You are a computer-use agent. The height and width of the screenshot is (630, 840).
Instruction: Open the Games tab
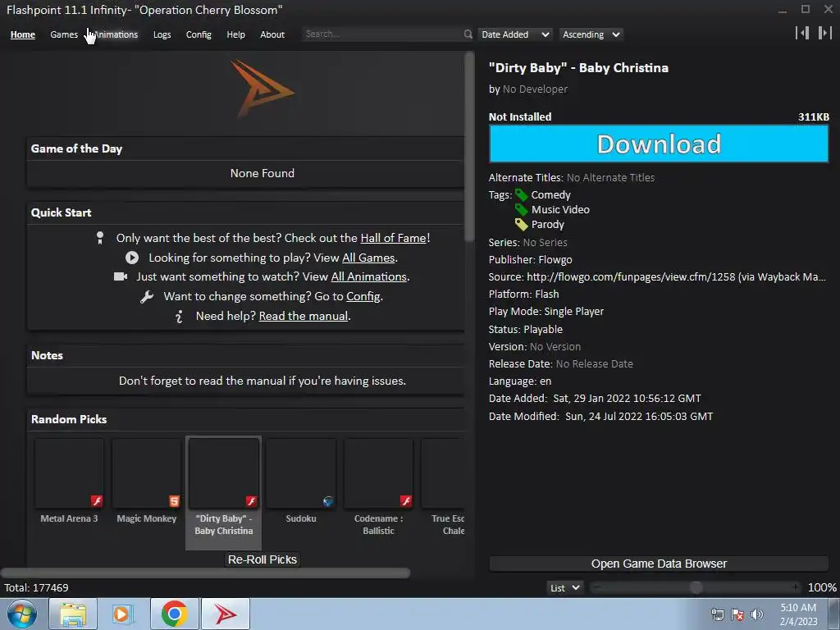(64, 34)
